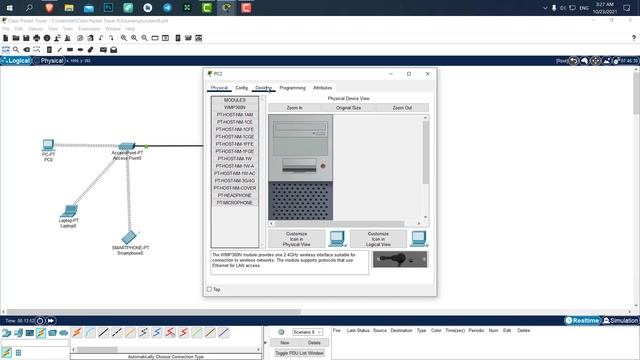Click the Undo arrow icon
This screenshot has height=360, width=640.
(x=101, y=38)
